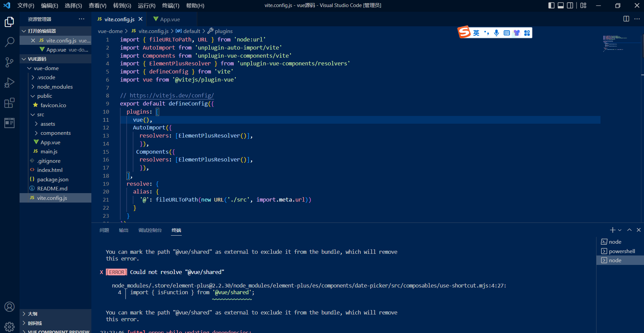The height and width of the screenshot is (333, 644).
Task: Toggle primary side bar layout button
Action: tap(552, 5)
